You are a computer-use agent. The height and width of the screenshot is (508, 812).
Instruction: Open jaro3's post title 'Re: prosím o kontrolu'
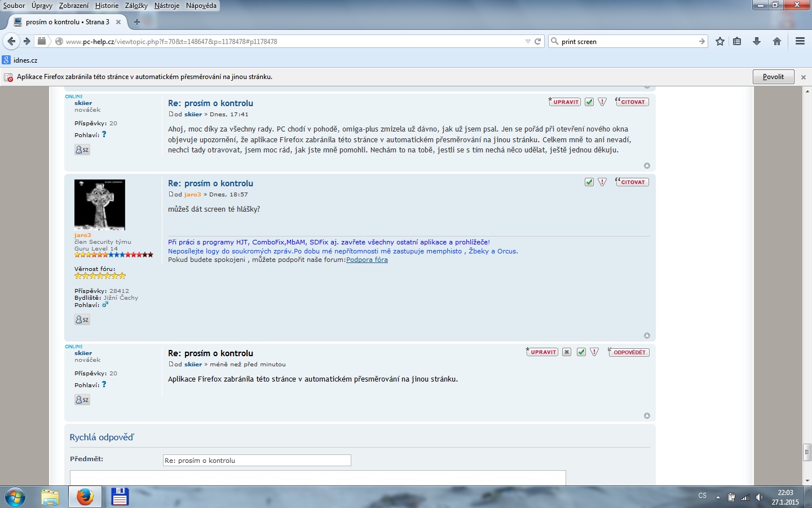[x=210, y=183]
